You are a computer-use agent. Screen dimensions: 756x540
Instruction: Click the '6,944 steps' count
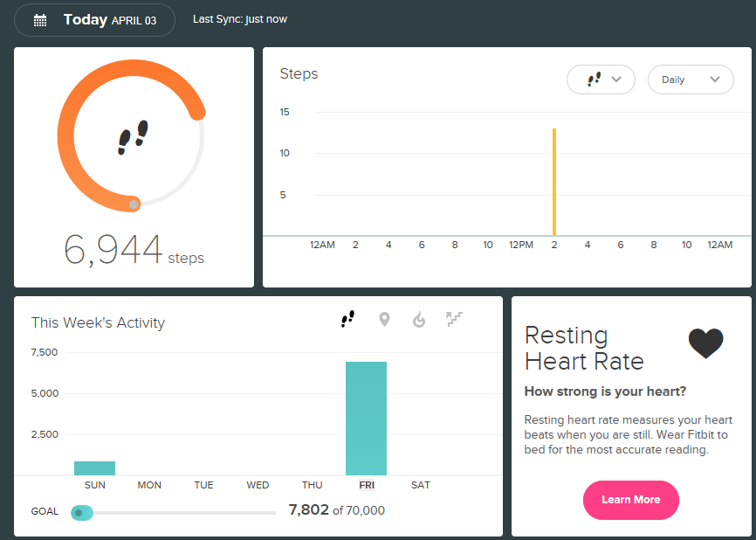pos(134,251)
